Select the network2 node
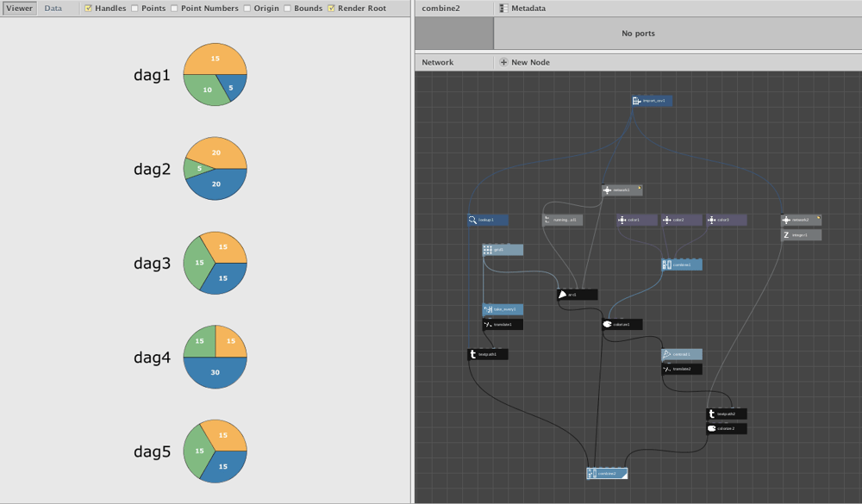The height and width of the screenshot is (504, 862). click(x=801, y=220)
